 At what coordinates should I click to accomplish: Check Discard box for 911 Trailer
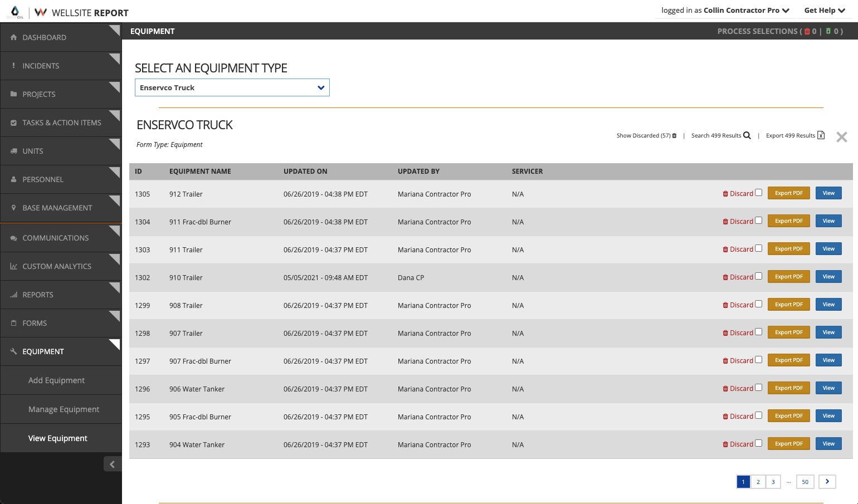tap(758, 248)
